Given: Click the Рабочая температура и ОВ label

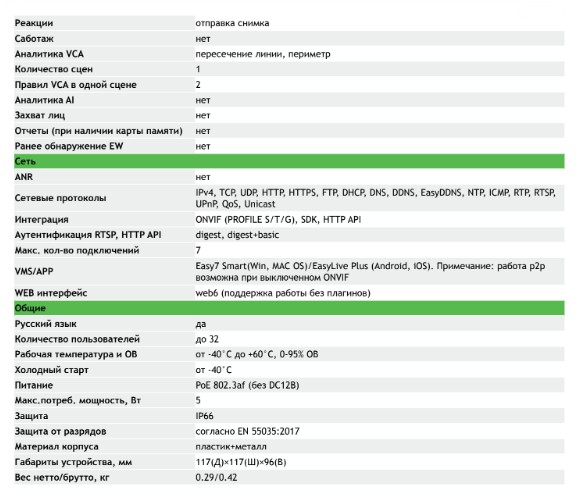Looking at the screenshot, I should click(x=76, y=354).
